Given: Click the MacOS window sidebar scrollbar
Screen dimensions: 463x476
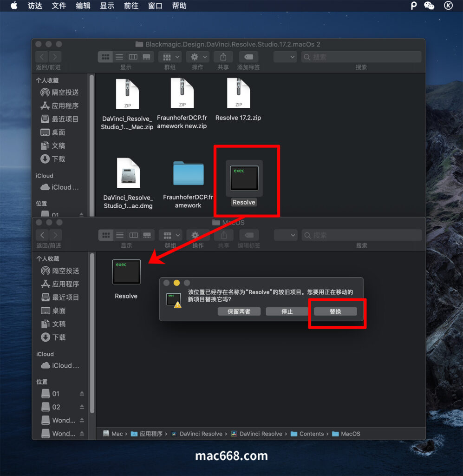Looking at the screenshot, I should [x=92, y=333].
